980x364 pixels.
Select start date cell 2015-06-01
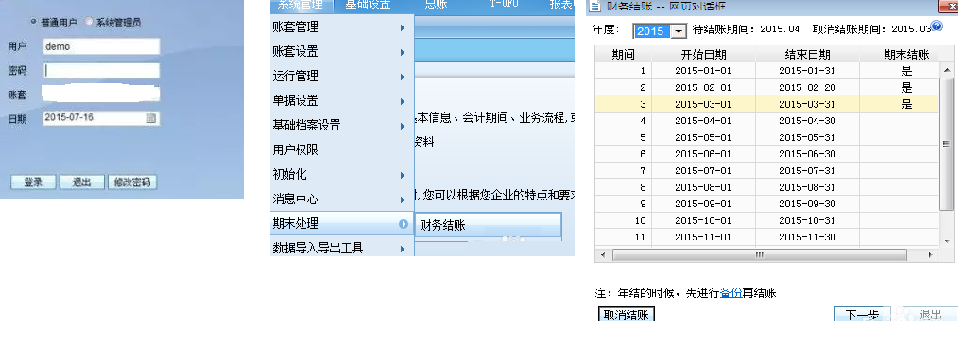tap(704, 154)
